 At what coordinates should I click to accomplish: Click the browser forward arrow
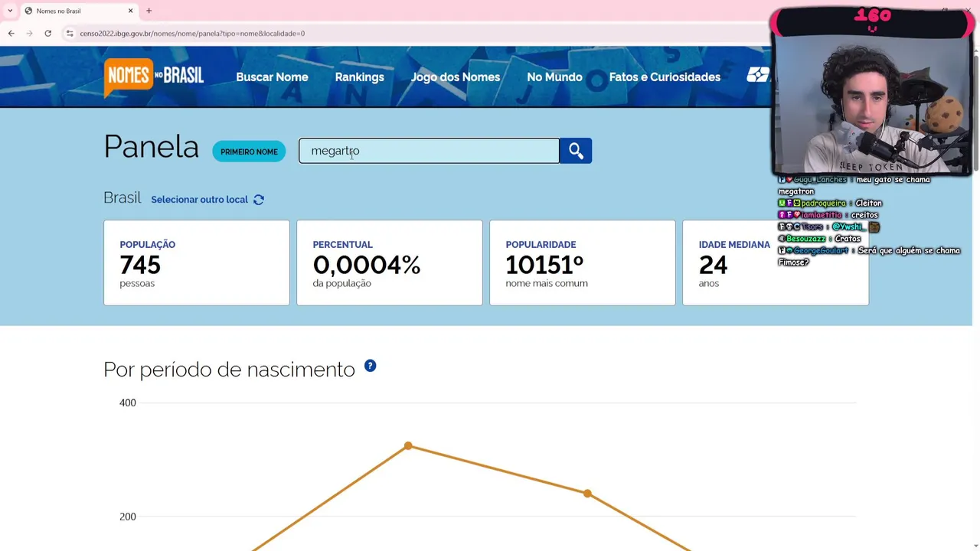tap(29, 33)
